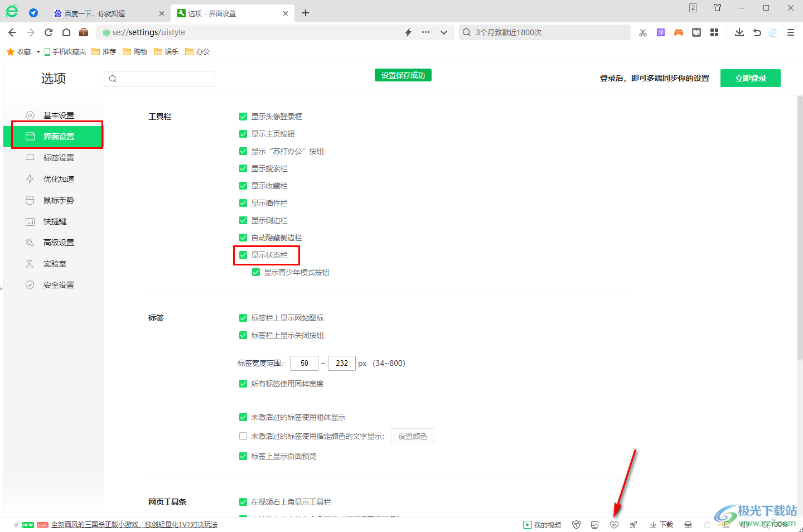This screenshot has height=532, width=803.
Task: Toggle 显示青少年模式按钮 checkbox
Action: [x=256, y=272]
